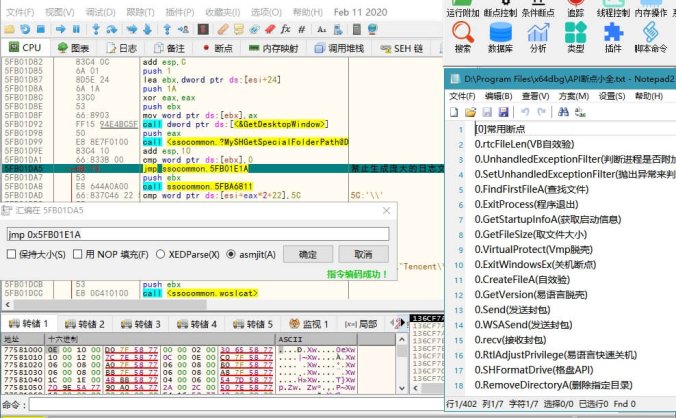Switch to the 监视 1 tab
This screenshot has height=418, width=676.
[309, 324]
